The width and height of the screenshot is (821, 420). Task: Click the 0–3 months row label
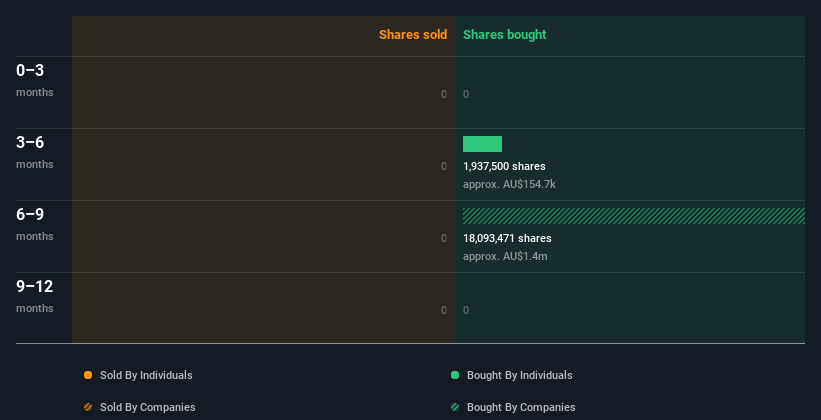tap(35, 80)
